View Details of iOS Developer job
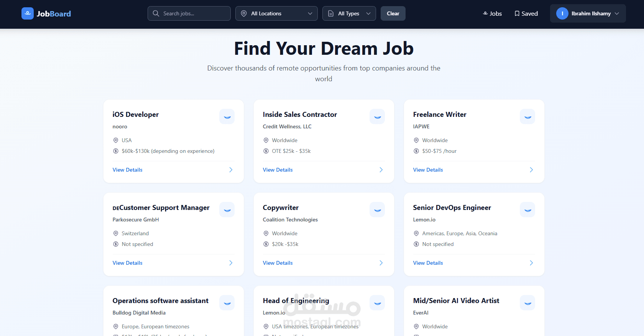The height and width of the screenshot is (336, 644). pyautogui.click(x=127, y=170)
